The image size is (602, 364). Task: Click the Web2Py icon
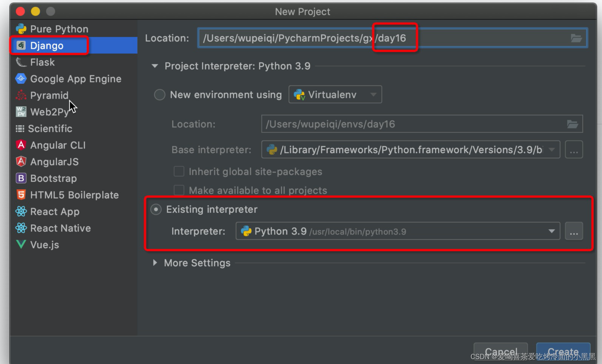pyautogui.click(x=21, y=112)
